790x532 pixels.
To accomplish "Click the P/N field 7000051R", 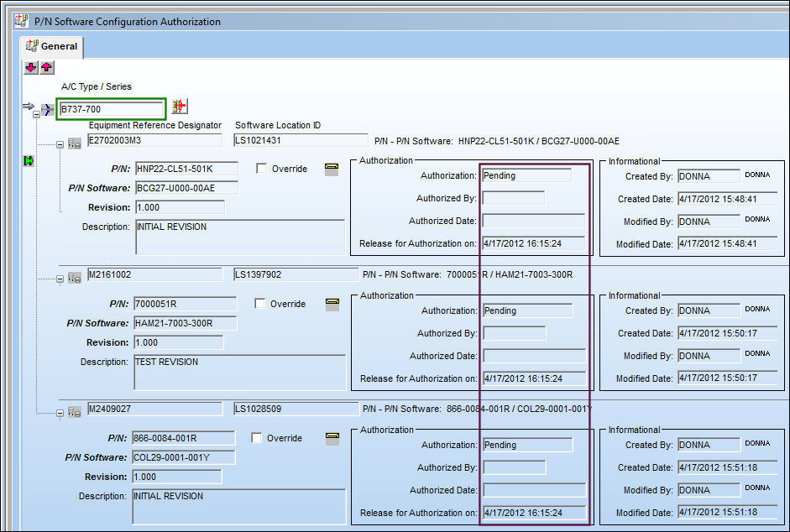I will tap(185, 304).
